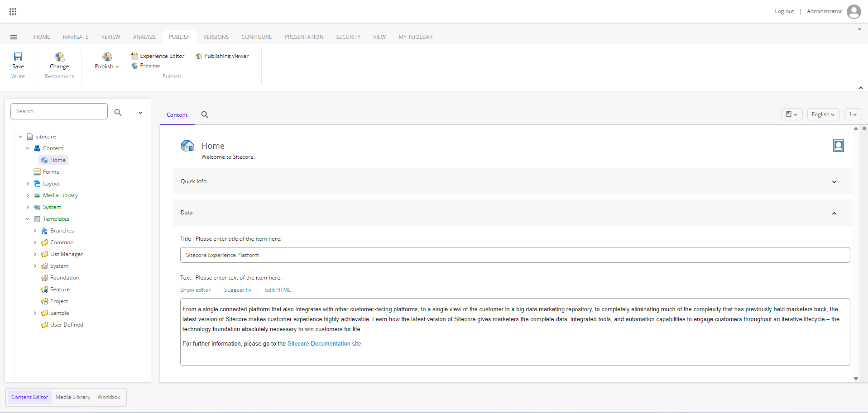Click the Publish globe icon
The width and height of the screenshot is (868, 413).
107,57
